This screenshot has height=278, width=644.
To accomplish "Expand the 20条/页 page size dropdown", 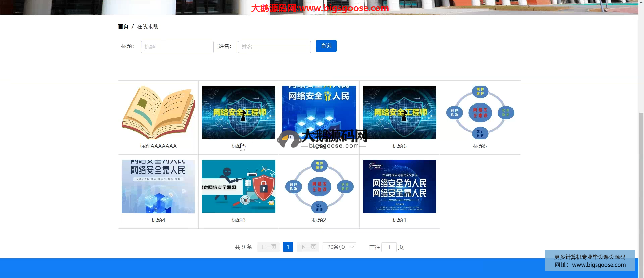I will (336, 247).
